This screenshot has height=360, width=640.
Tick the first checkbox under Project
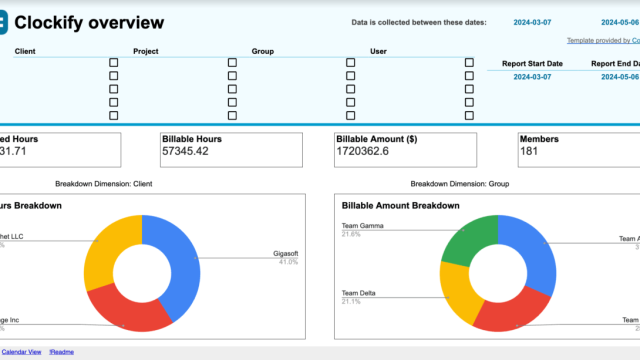(232, 62)
